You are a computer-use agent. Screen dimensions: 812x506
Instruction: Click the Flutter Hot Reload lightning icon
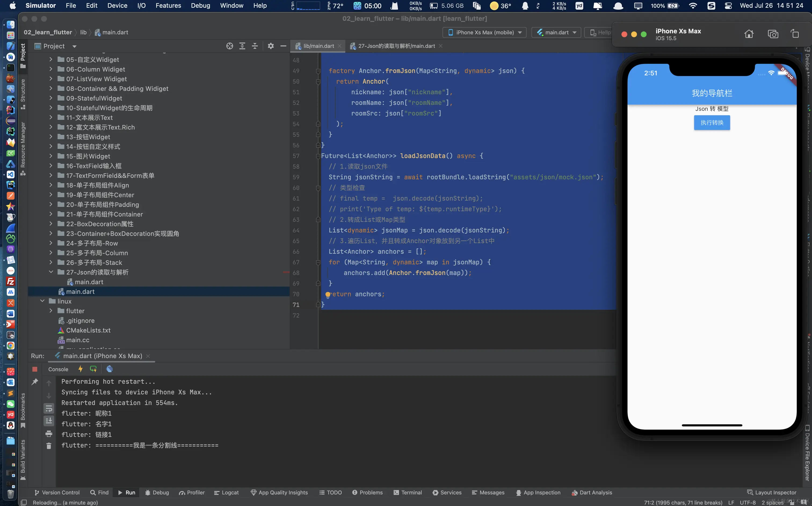pos(80,369)
